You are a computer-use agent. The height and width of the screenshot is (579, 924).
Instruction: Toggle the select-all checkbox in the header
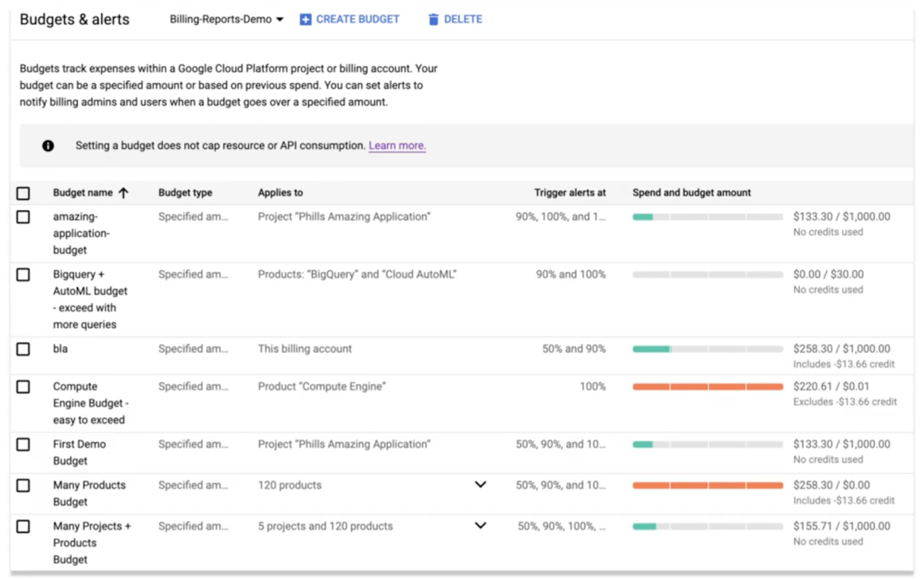pos(23,192)
